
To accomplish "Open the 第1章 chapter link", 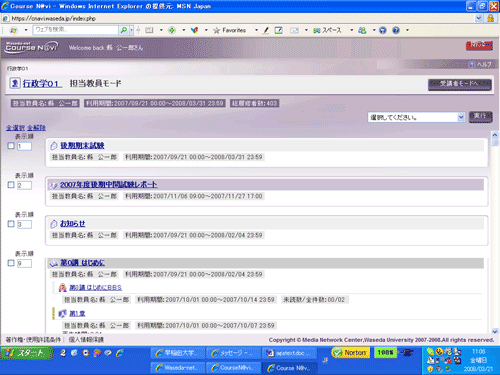I will (x=77, y=313).
